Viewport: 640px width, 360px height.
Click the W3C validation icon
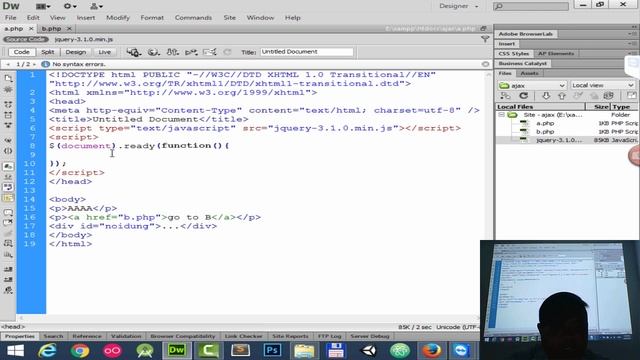pyautogui.click(x=191, y=52)
